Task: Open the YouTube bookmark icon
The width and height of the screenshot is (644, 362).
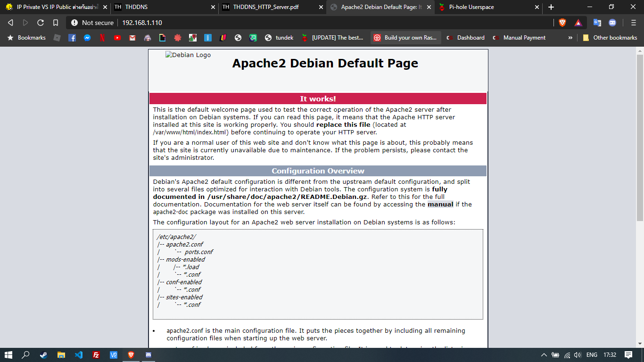Action: (x=117, y=38)
